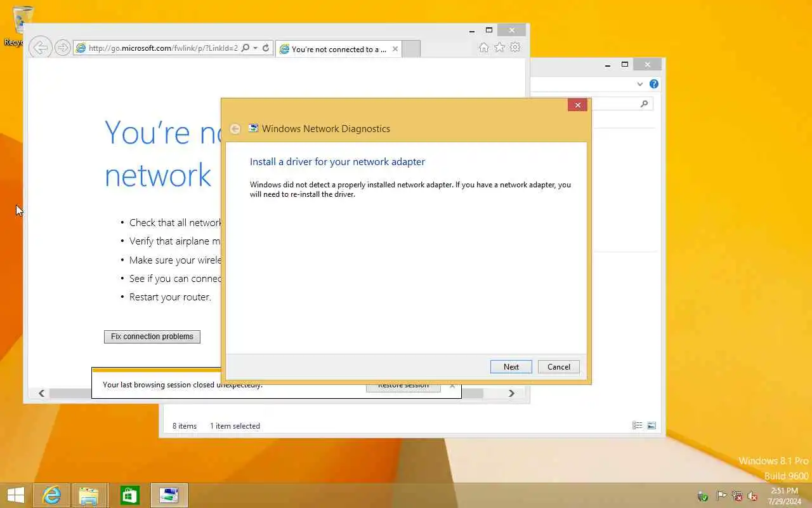This screenshot has height=508, width=812.
Task: Click the Internet Explorer address bar URL
Action: pos(163,48)
